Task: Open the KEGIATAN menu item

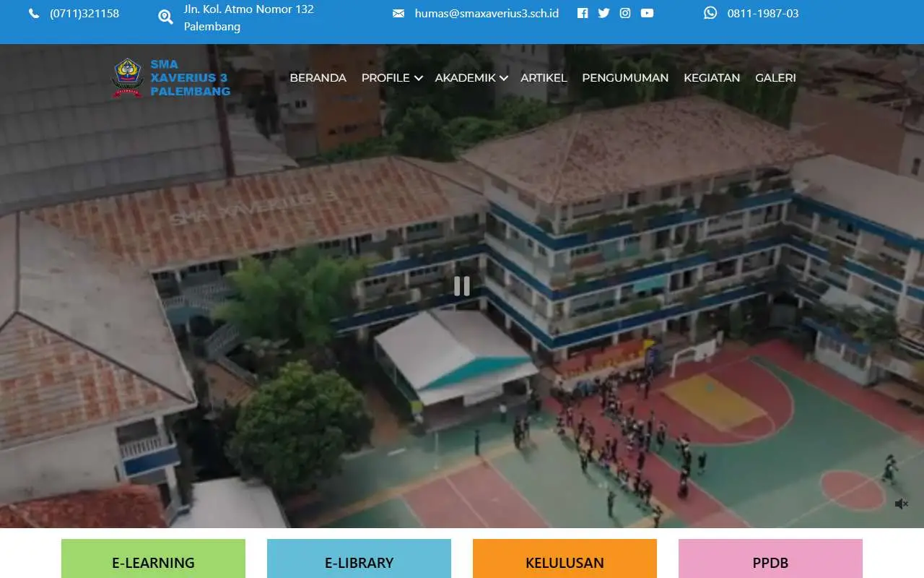Action: tap(712, 78)
